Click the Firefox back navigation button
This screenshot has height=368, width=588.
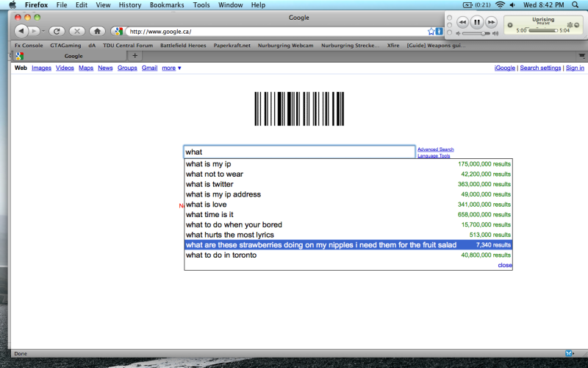[21, 31]
